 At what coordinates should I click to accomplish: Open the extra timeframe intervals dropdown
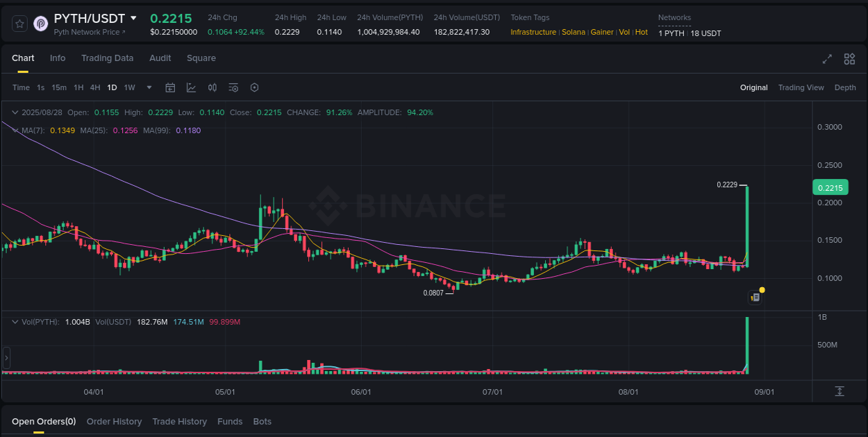click(x=149, y=87)
